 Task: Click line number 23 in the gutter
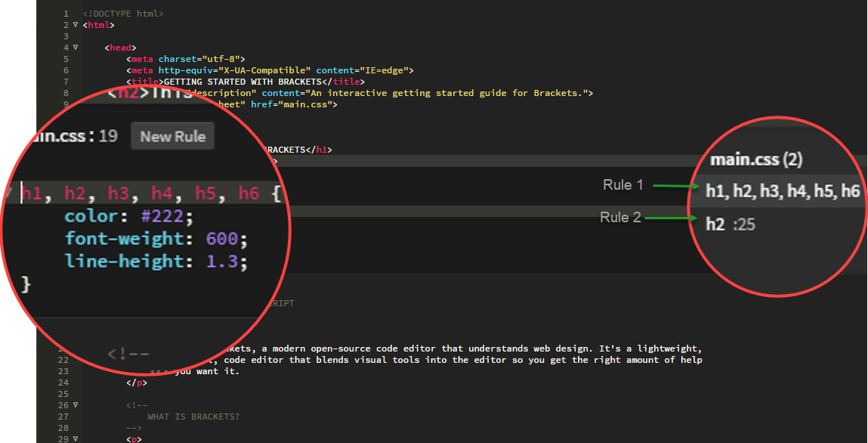tap(63, 370)
